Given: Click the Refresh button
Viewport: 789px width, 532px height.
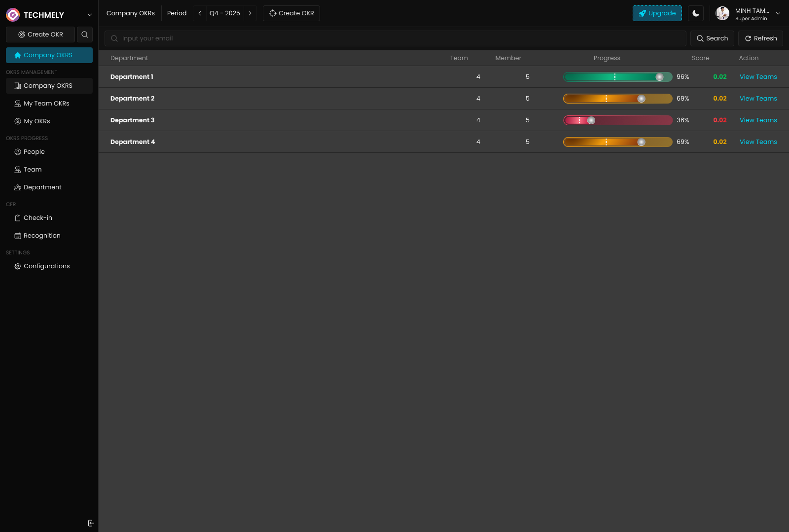Looking at the screenshot, I should click(760, 38).
